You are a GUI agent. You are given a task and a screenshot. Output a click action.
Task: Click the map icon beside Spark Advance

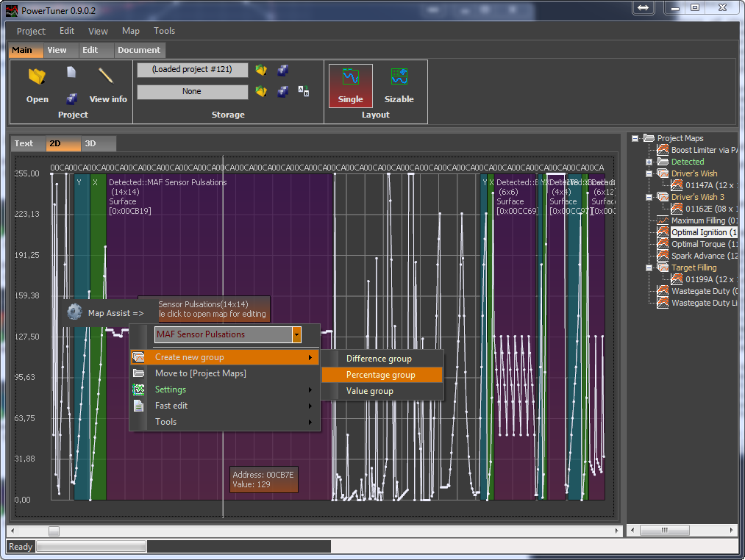[x=663, y=256]
